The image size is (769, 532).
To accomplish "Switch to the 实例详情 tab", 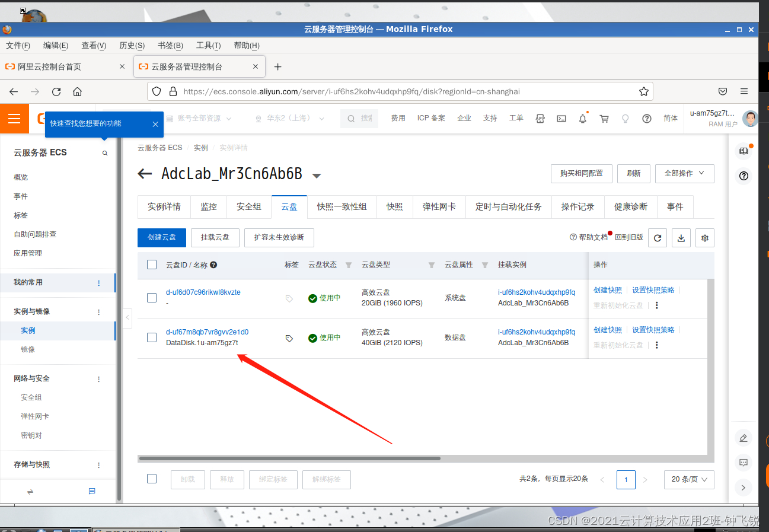I will pos(164,207).
